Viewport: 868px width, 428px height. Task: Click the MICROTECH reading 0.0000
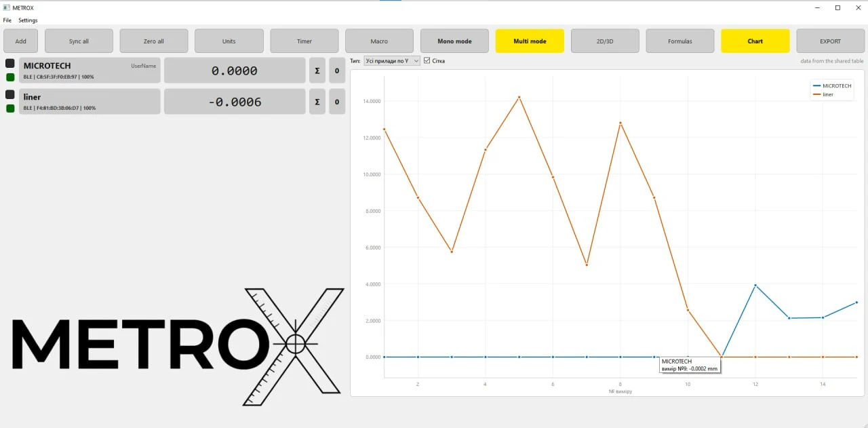pos(235,71)
